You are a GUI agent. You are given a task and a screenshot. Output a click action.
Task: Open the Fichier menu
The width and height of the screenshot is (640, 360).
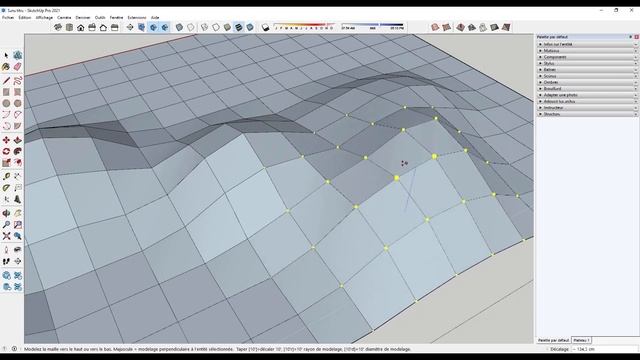coord(8,18)
